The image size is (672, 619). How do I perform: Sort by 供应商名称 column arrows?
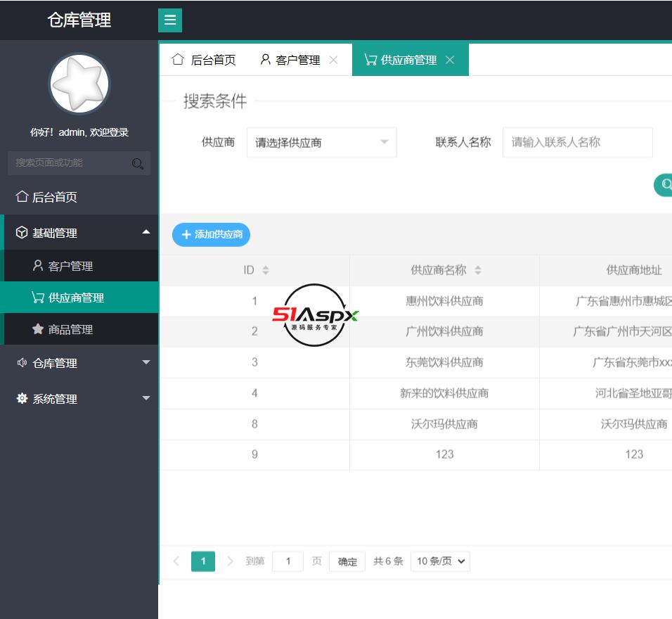click(x=478, y=270)
